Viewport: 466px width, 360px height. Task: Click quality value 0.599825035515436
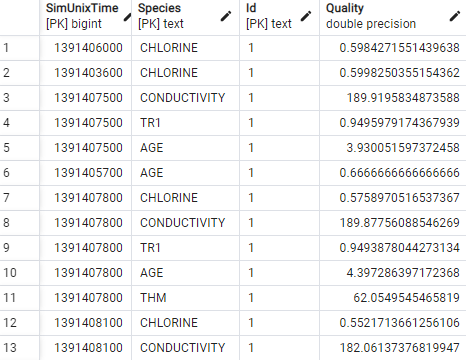click(393, 73)
